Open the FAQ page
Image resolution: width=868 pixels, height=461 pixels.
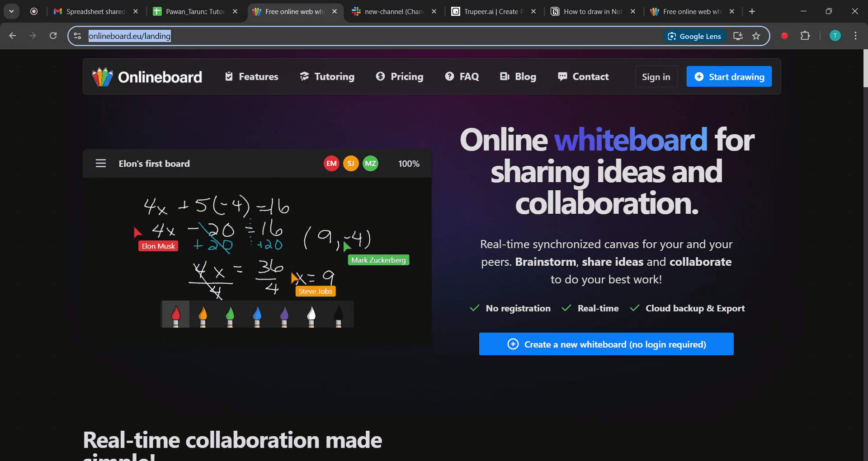click(462, 77)
